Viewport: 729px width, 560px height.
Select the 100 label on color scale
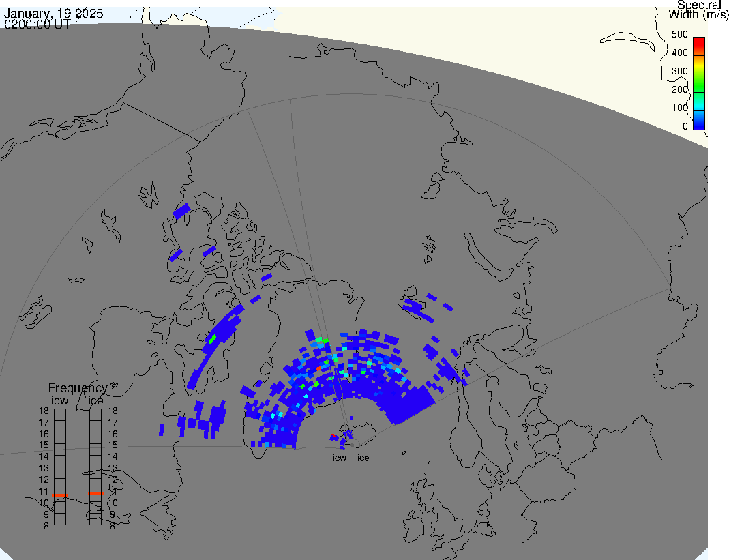(x=679, y=108)
